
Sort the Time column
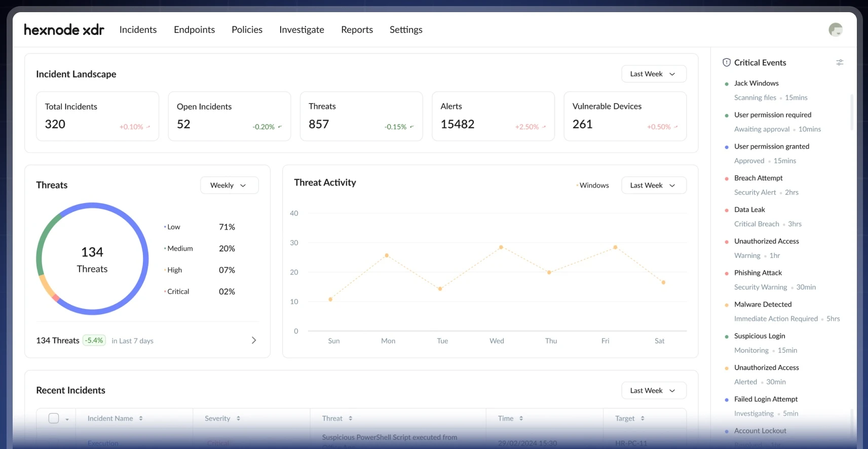521,419
